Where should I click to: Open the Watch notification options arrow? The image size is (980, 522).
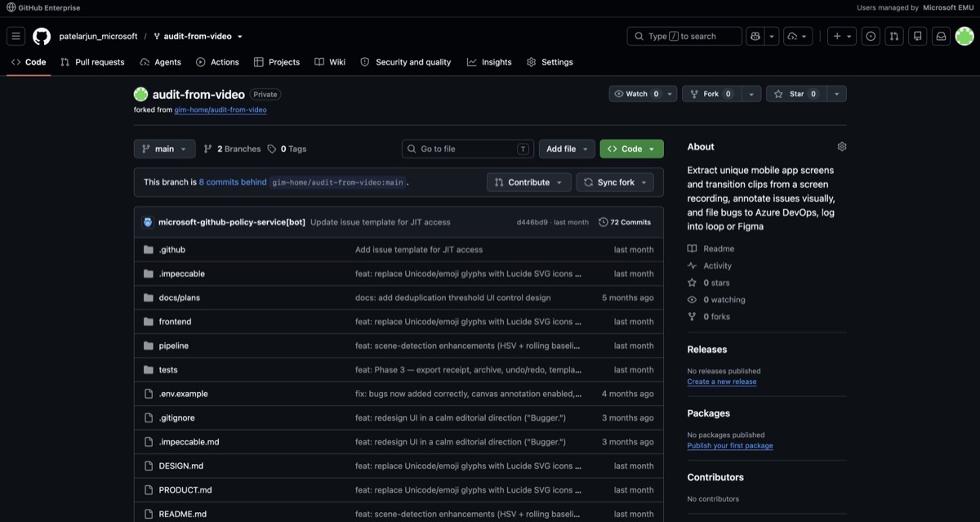click(x=670, y=94)
